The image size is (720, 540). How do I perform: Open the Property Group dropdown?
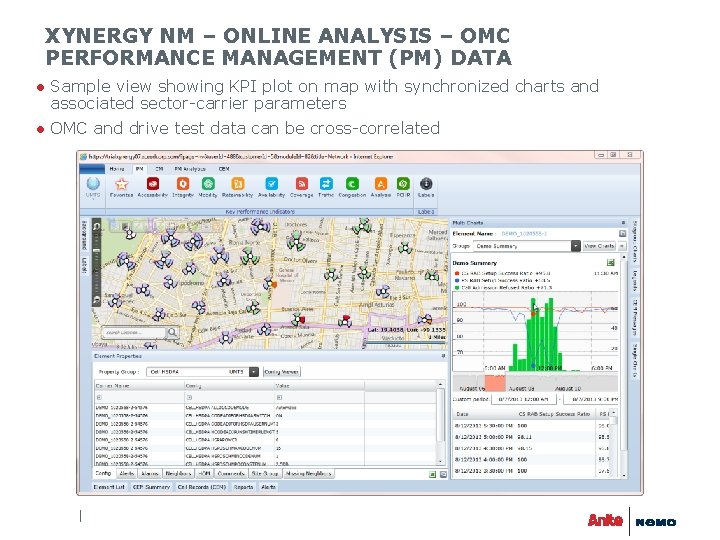pyautogui.click(x=253, y=372)
